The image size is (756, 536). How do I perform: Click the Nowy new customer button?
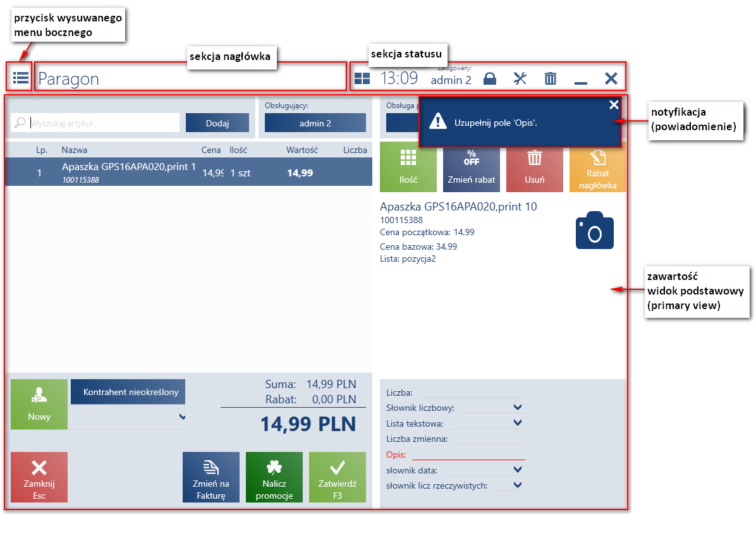(x=39, y=405)
